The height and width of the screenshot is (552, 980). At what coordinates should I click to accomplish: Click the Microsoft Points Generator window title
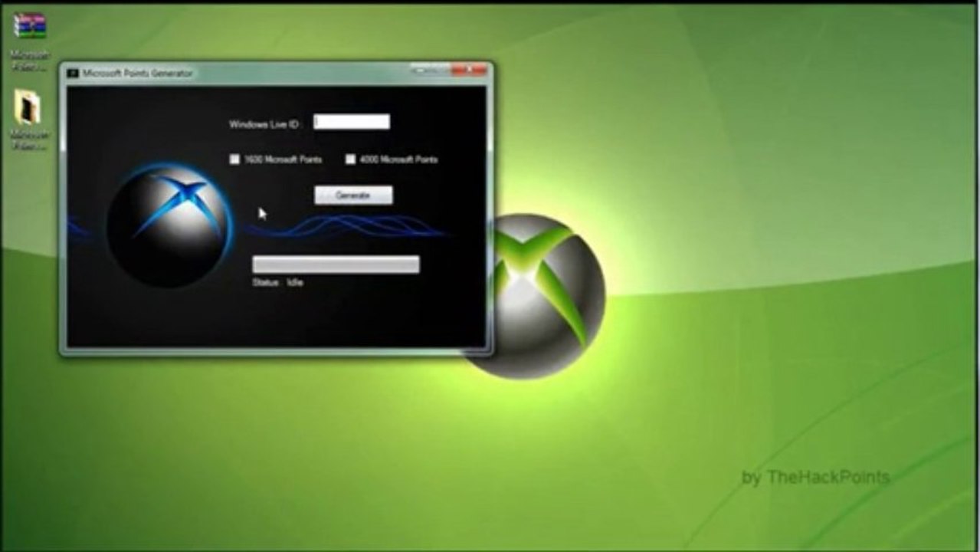coord(138,73)
